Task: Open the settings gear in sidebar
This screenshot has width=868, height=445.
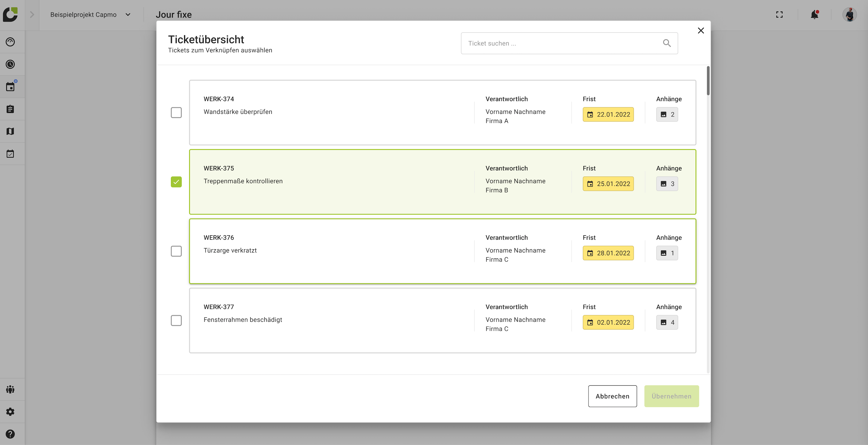Action: [x=10, y=412]
